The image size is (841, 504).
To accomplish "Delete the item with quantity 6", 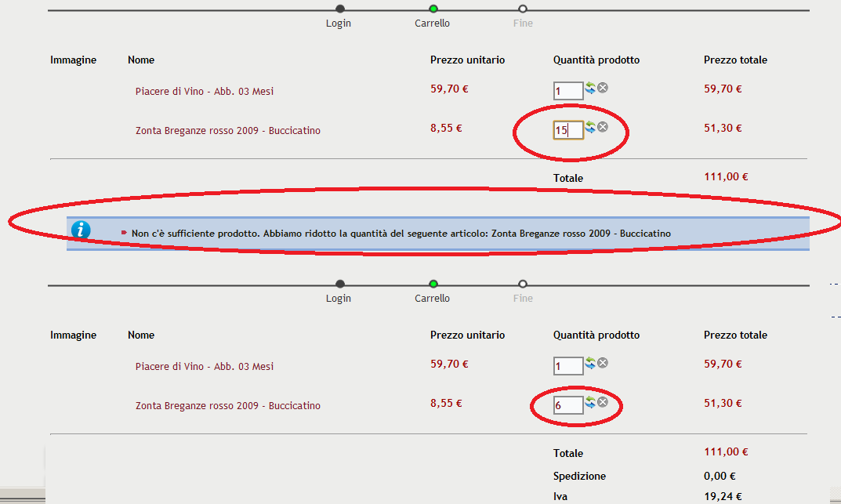I will click(603, 402).
